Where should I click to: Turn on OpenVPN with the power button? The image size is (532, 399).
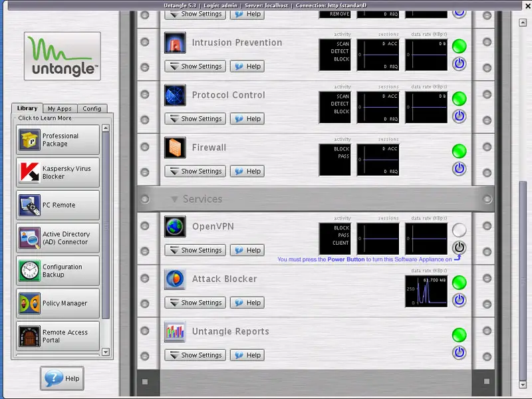click(459, 247)
